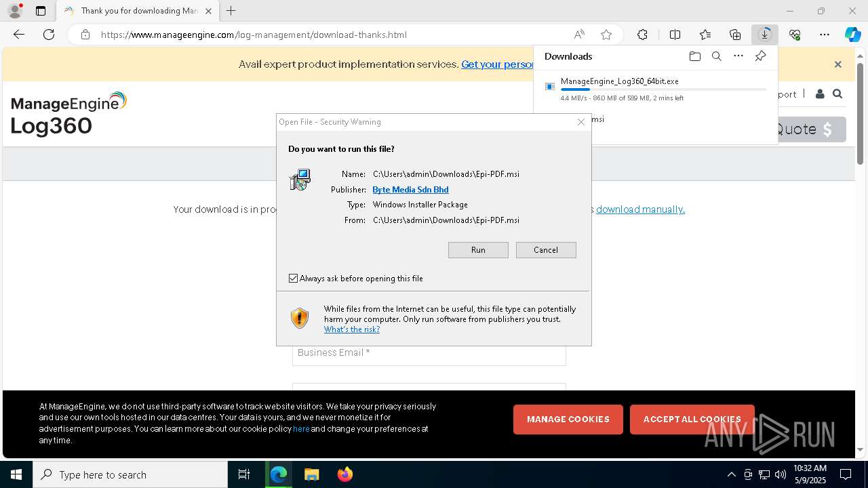Open Read aloud icon in address bar
Viewport: 868px width, 488px height.
click(579, 35)
